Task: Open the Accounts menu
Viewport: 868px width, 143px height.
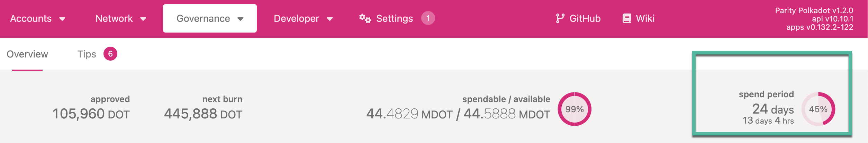Action: [31, 19]
